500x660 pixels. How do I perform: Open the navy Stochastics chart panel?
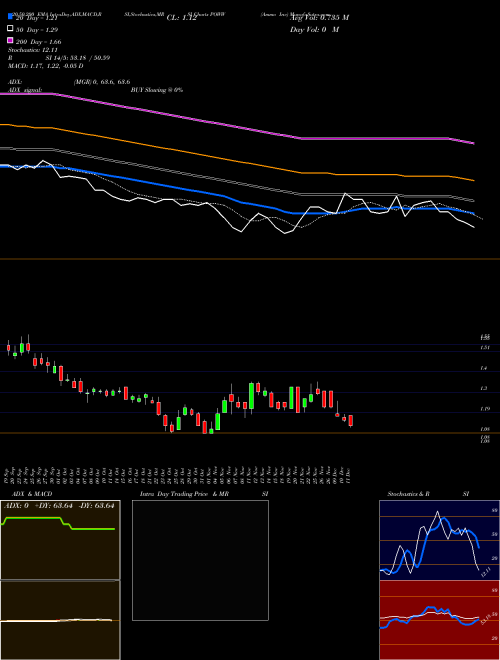pos(439,540)
